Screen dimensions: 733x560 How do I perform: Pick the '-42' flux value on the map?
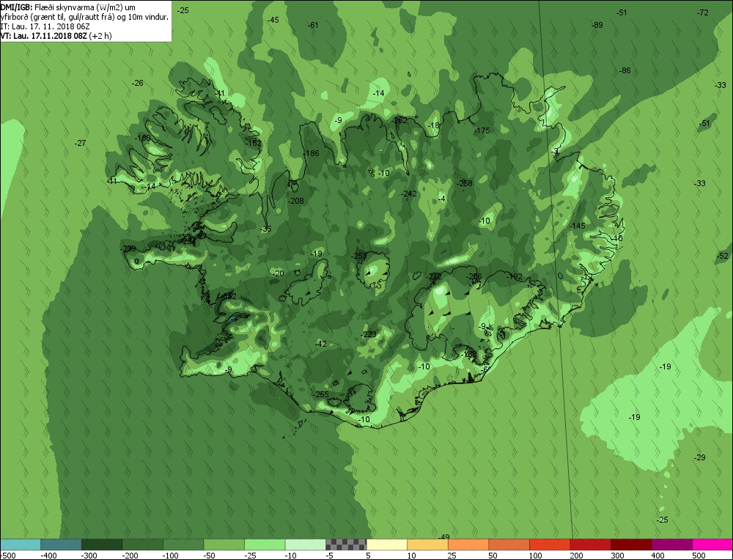pyautogui.click(x=321, y=344)
